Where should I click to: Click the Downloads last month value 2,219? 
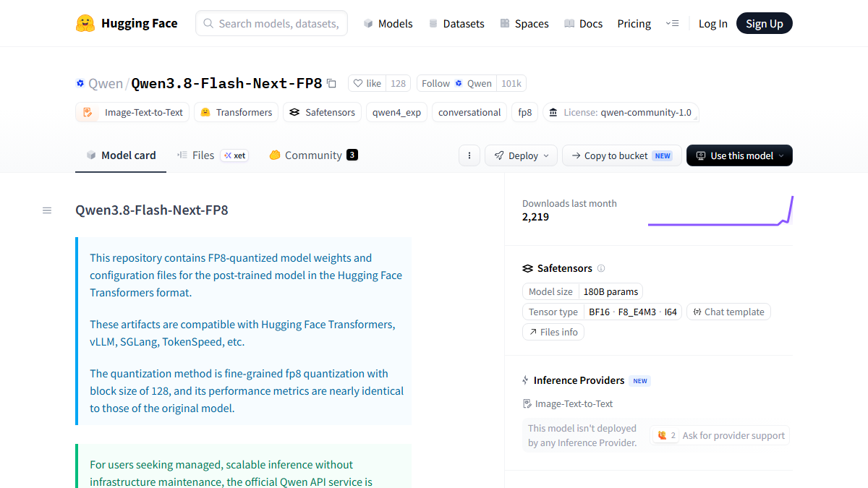(535, 216)
